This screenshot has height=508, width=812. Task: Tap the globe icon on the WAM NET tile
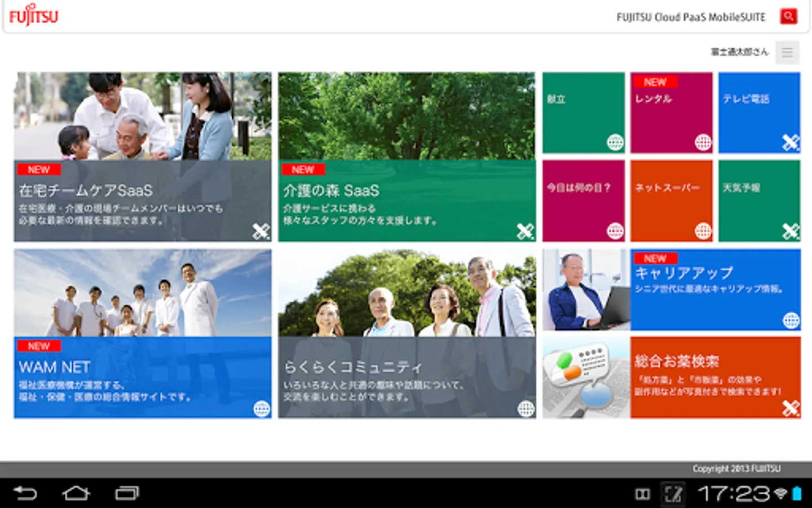pyautogui.click(x=261, y=408)
